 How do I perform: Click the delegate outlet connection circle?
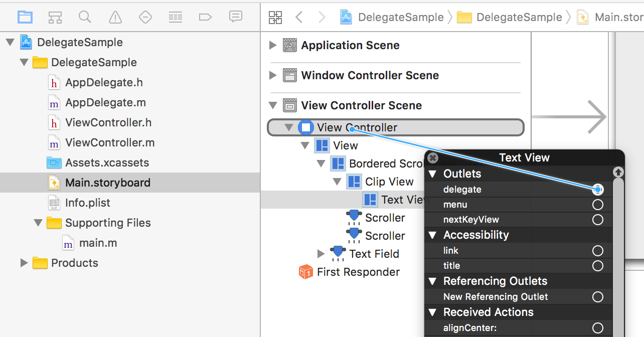tap(597, 190)
